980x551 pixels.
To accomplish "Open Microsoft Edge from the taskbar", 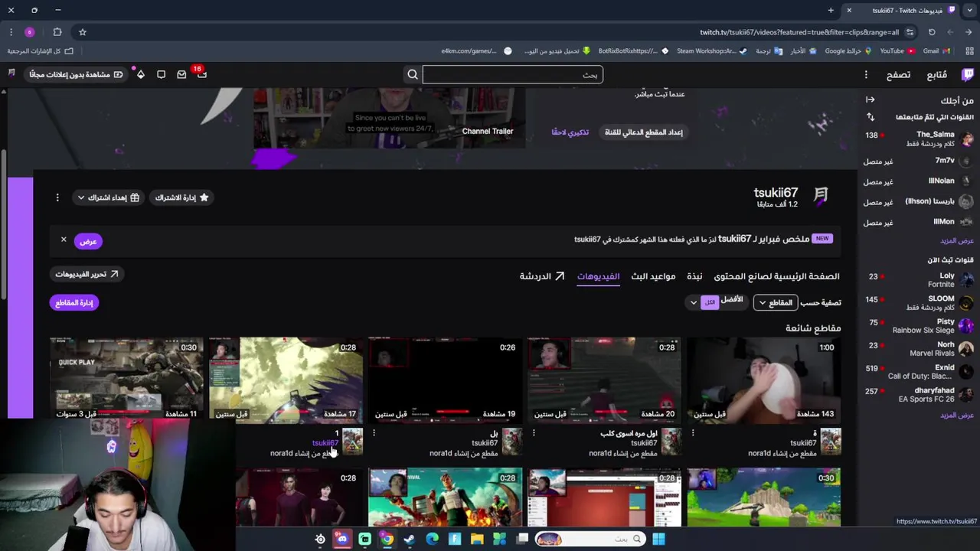I will tap(432, 539).
